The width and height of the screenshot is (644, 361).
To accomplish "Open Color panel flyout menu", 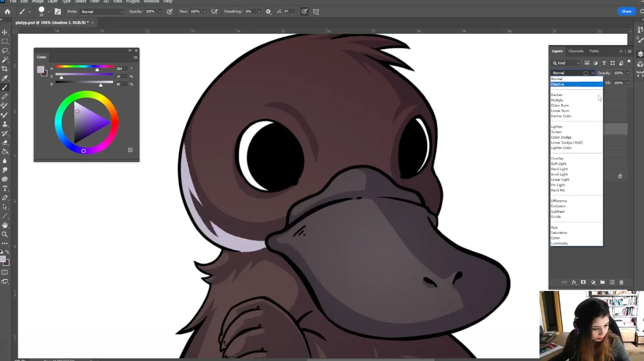I will coord(135,57).
